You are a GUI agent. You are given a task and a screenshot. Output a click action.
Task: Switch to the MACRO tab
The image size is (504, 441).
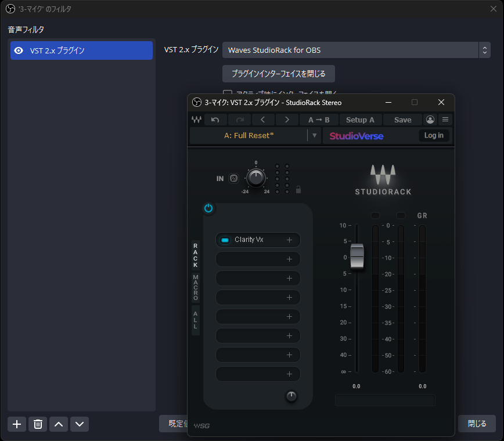[196, 287]
